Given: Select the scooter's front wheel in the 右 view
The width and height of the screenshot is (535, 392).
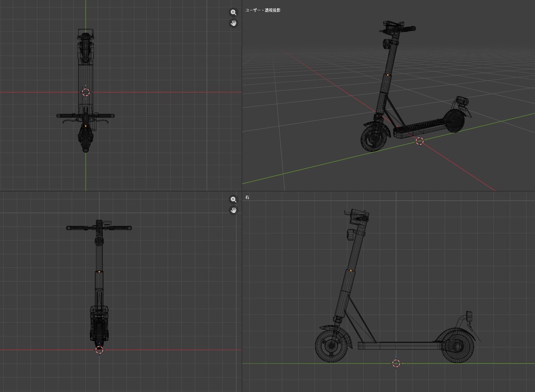Looking at the screenshot, I should tap(331, 345).
